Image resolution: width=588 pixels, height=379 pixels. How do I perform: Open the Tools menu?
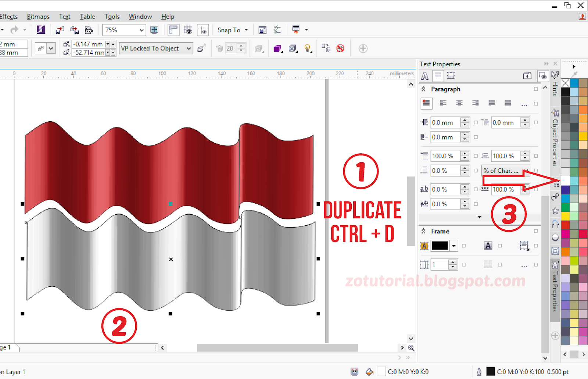(x=112, y=17)
